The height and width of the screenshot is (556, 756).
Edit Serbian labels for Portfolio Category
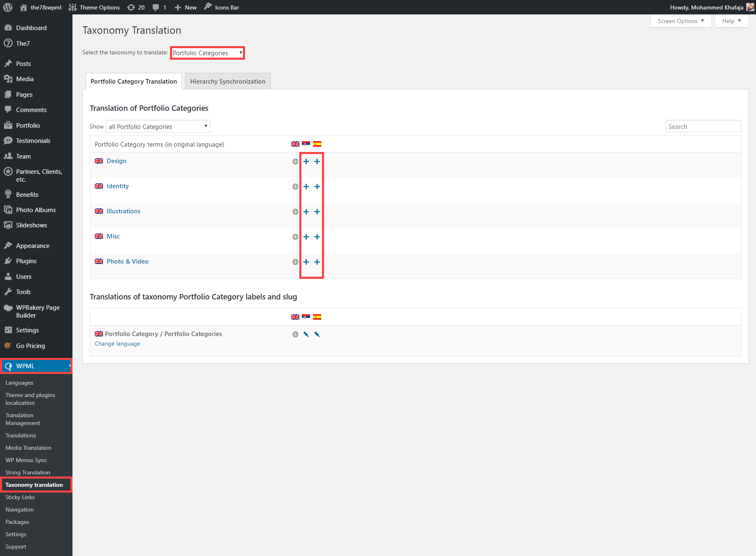tap(306, 334)
